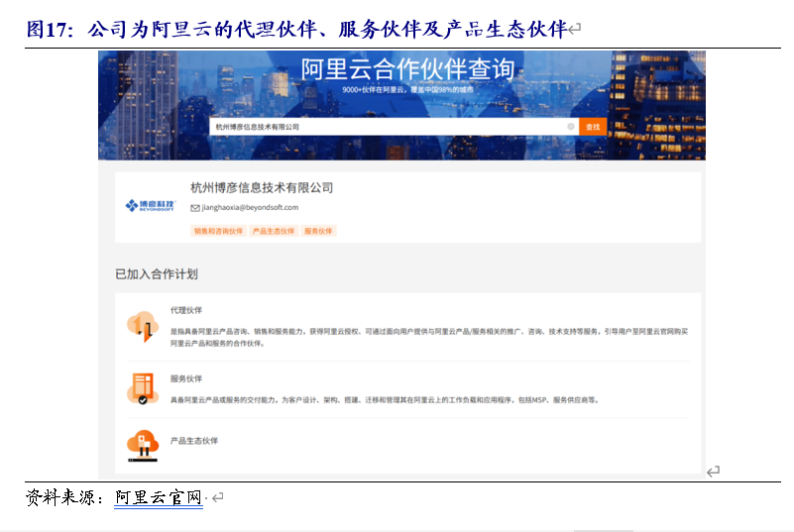Click the 产品生态伙伴 orange cloud icon
Image resolution: width=794 pixels, height=532 pixels.
point(143,446)
